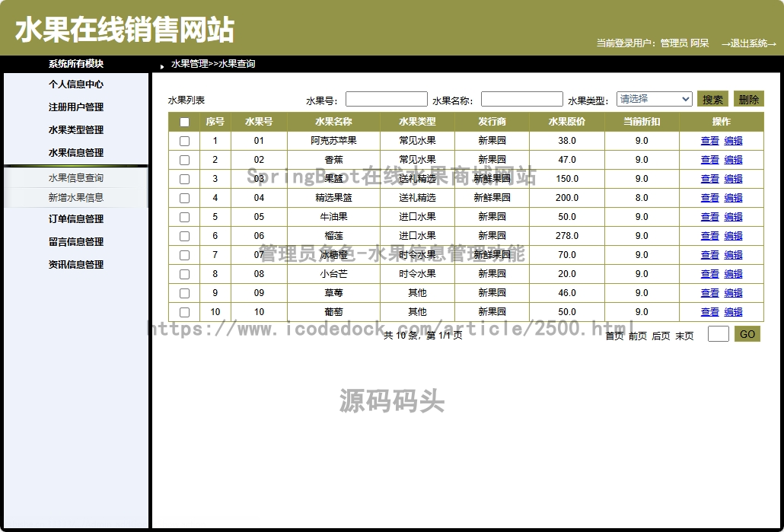Focus the 水果号 search input field
Screen dimensions: 784x532
coord(386,99)
